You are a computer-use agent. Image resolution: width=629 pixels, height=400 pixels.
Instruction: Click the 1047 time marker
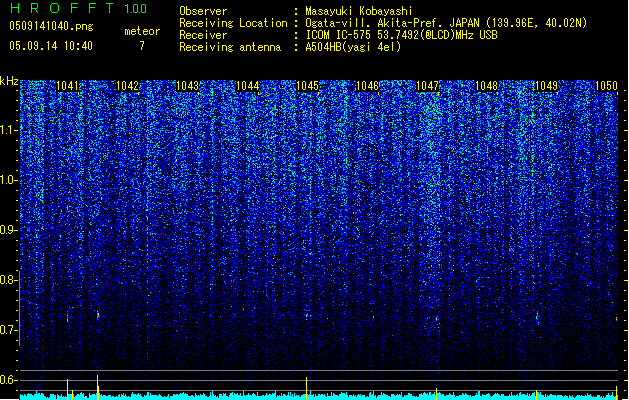click(x=428, y=86)
